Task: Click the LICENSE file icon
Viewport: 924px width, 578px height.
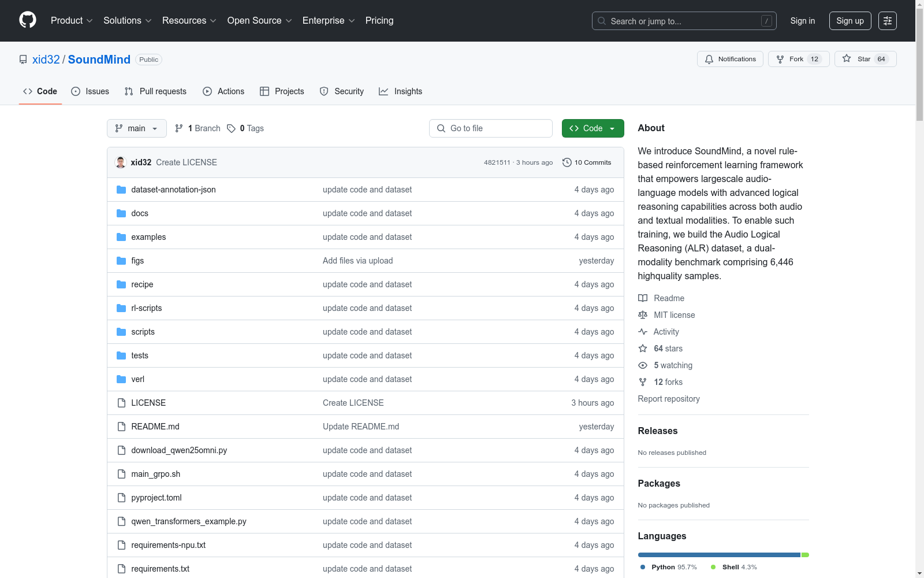Action: pyautogui.click(x=121, y=403)
